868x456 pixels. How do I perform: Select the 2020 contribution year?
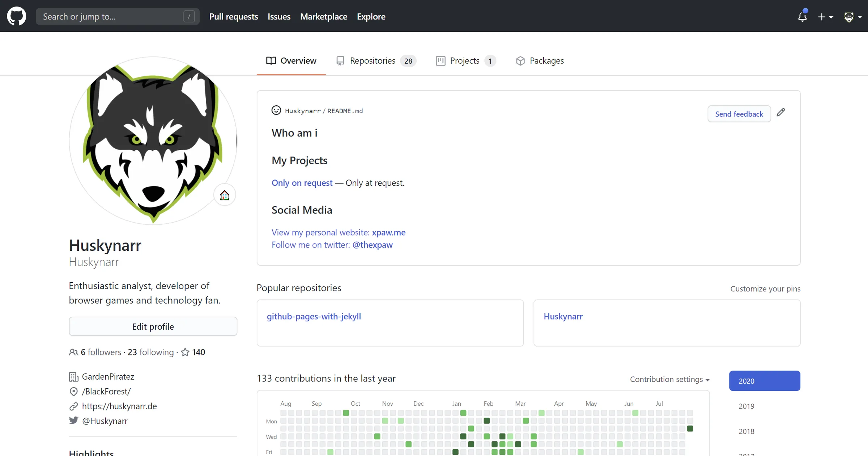pyautogui.click(x=765, y=381)
